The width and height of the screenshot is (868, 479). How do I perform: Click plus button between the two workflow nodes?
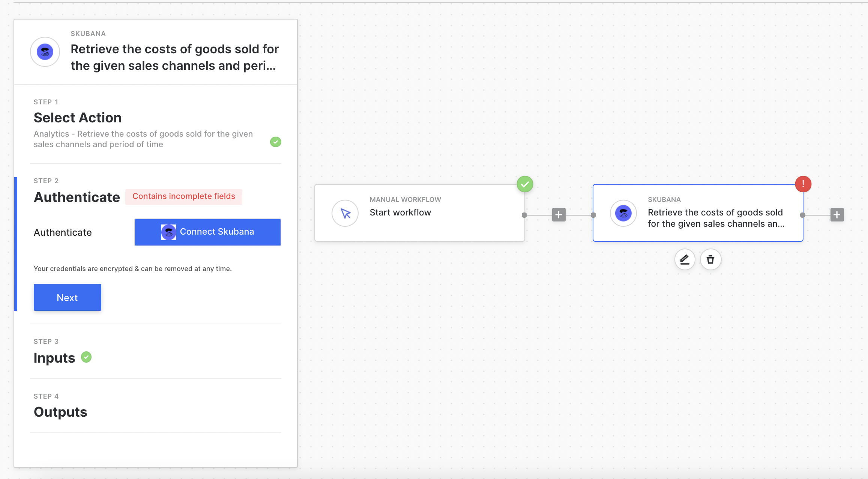coord(559,215)
